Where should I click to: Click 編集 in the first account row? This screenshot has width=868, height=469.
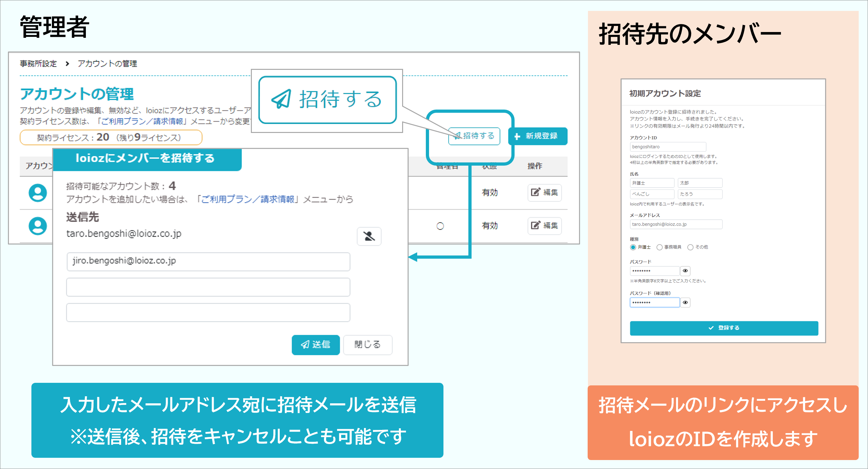[x=544, y=193]
